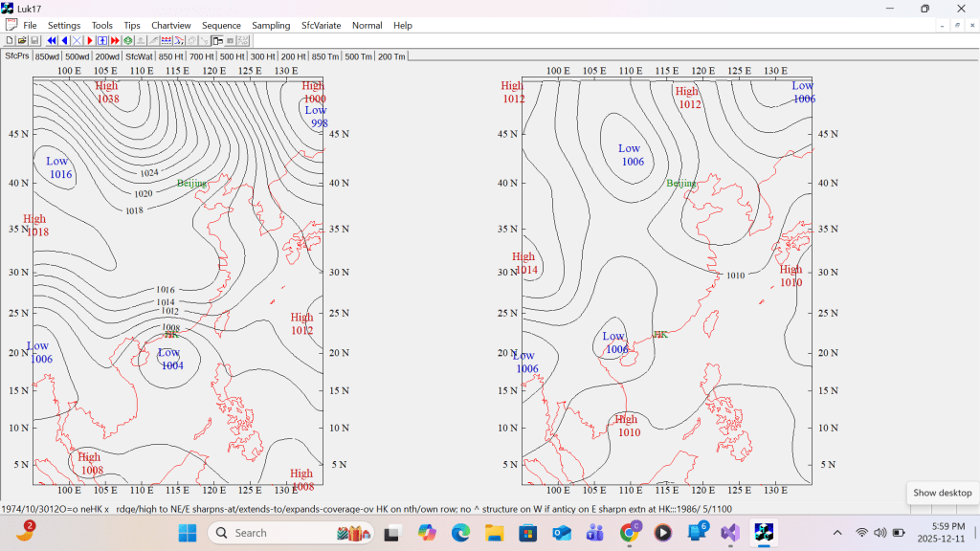Click the New document toolbar icon

click(10, 41)
